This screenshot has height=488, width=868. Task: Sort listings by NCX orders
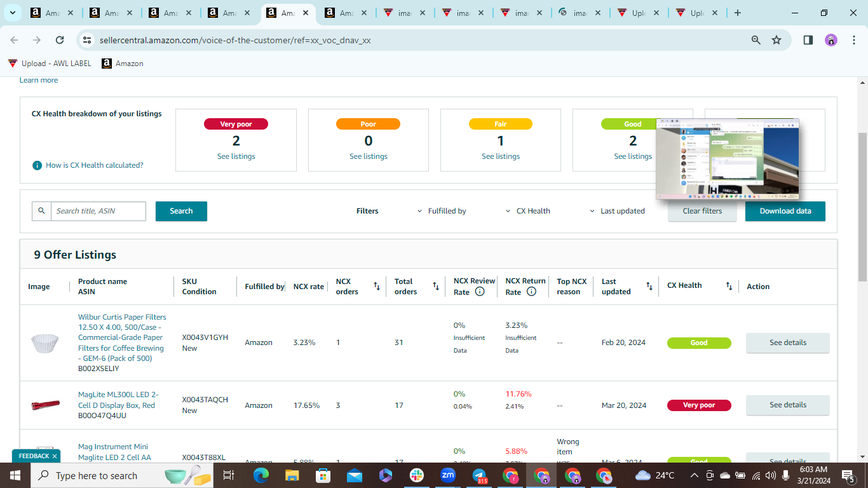376,287
